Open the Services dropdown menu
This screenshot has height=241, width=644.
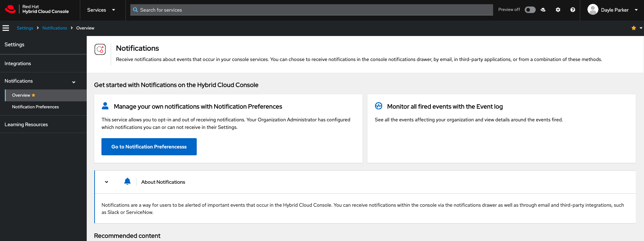101,10
